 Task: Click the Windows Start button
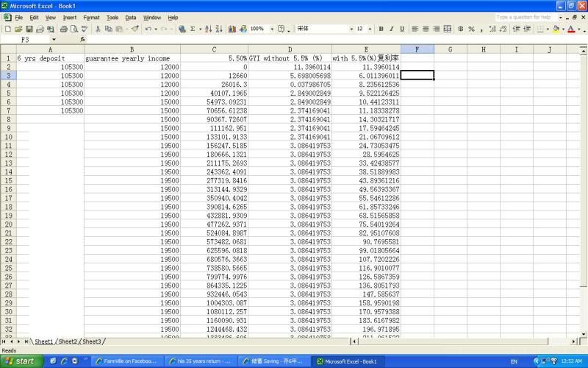(x=21, y=361)
